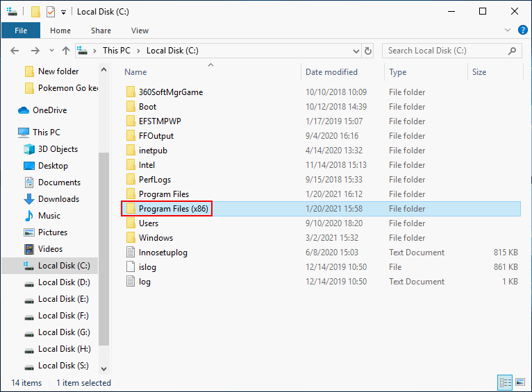Switch to the Share ribbon tab
The height and width of the screenshot is (392, 532).
[101, 31]
